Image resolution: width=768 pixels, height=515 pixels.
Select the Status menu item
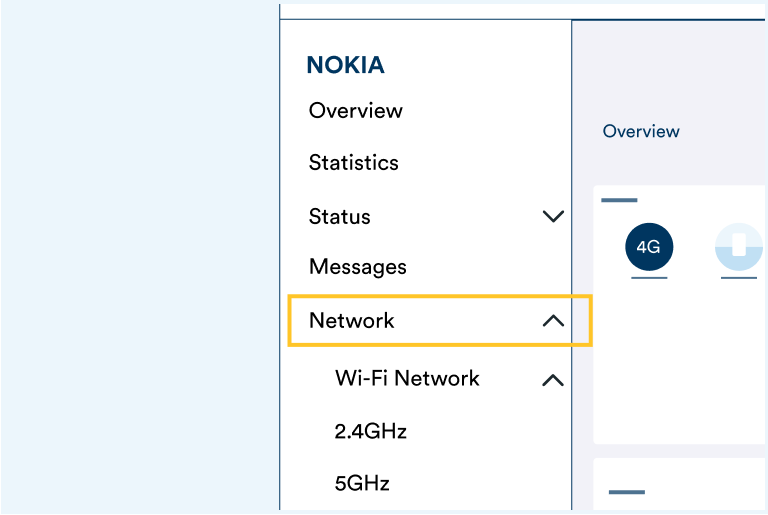[339, 217]
